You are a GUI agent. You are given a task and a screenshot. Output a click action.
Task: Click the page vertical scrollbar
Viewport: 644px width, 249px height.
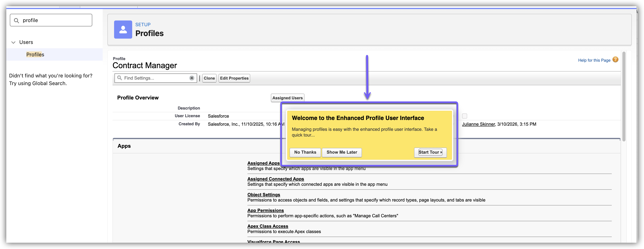(x=624, y=96)
